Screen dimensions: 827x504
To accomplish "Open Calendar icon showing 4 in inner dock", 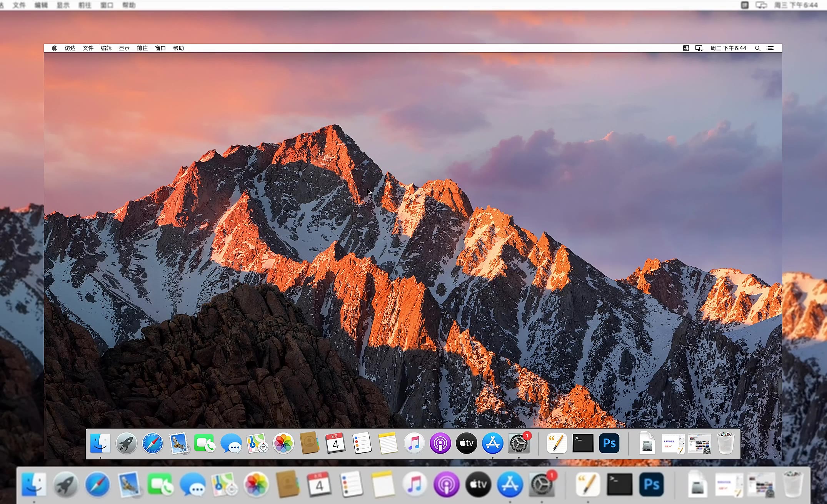I will (x=335, y=444).
